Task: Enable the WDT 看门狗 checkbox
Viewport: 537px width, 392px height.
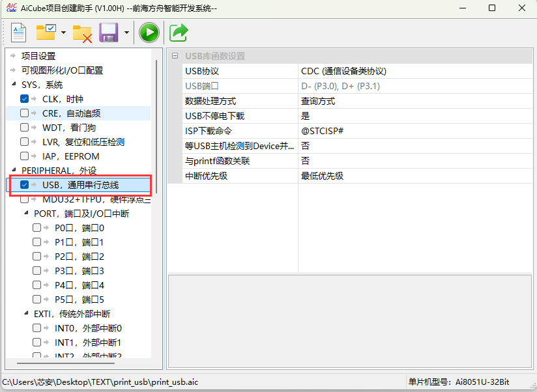Action: click(24, 127)
